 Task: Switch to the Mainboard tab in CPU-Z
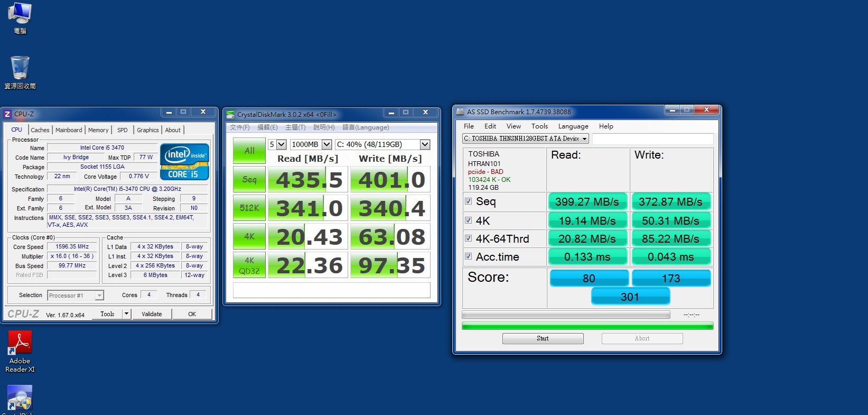coord(69,130)
